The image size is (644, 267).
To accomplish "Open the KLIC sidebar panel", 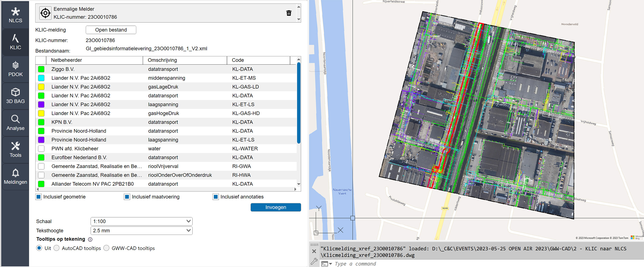I will [x=15, y=42].
